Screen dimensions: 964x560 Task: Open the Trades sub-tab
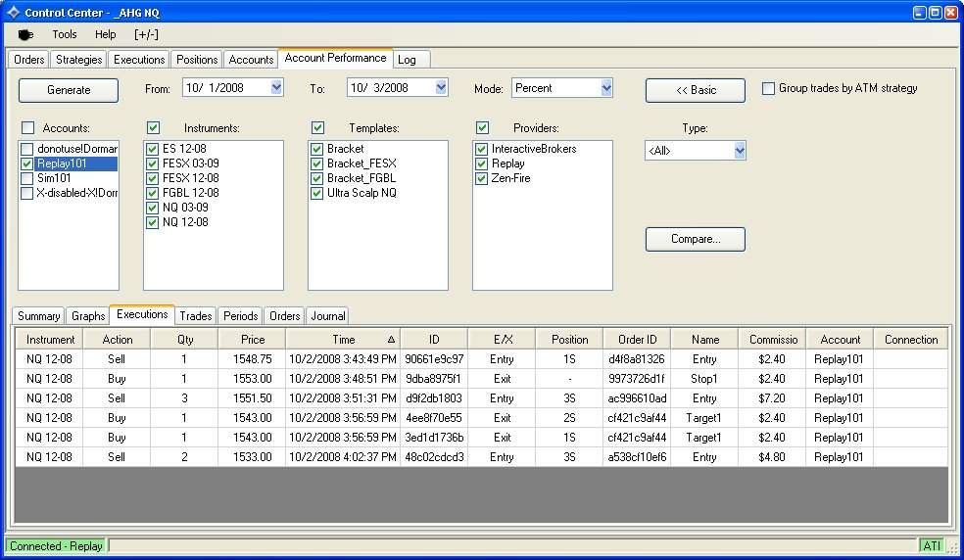(x=196, y=316)
